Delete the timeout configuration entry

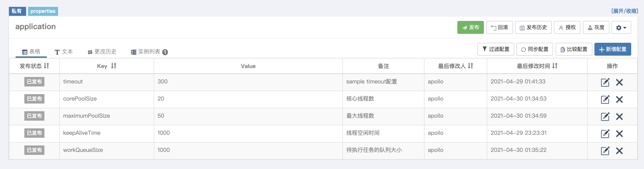[x=619, y=82]
